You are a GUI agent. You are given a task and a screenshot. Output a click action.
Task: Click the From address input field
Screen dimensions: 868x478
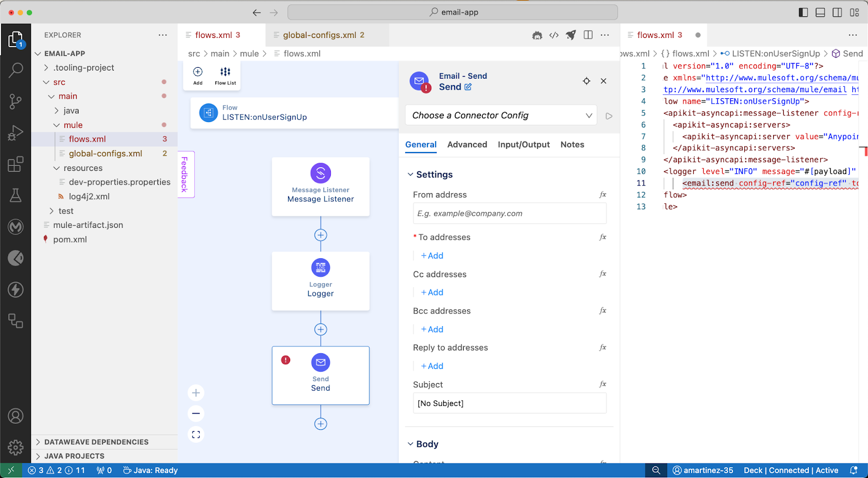509,214
